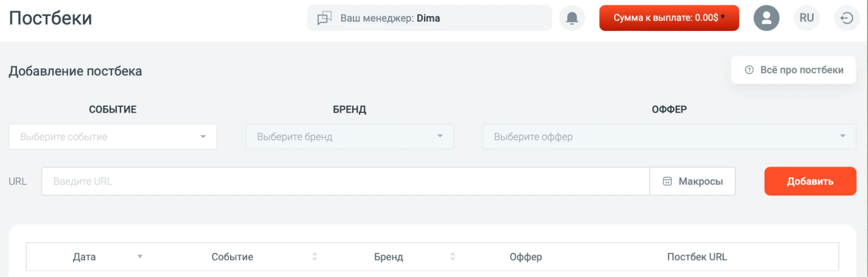868x277 pixels.
Task: Open user profile avatar icon
Action: 766,18
